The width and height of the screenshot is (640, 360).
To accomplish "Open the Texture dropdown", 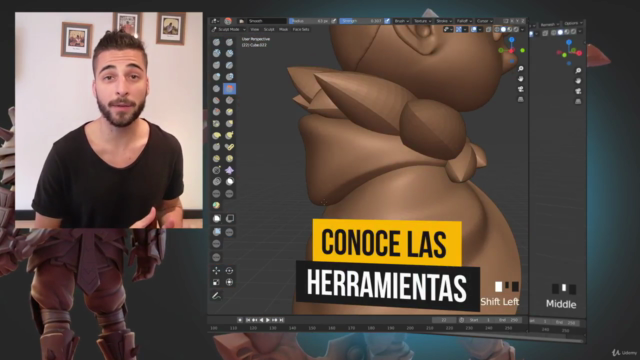I will tap(422, 21).
